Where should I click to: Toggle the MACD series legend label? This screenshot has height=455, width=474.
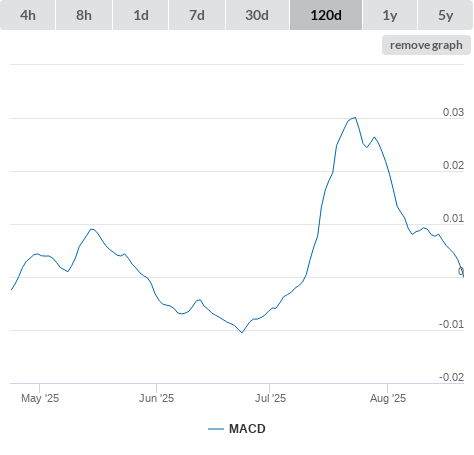(x=247, y=429)
